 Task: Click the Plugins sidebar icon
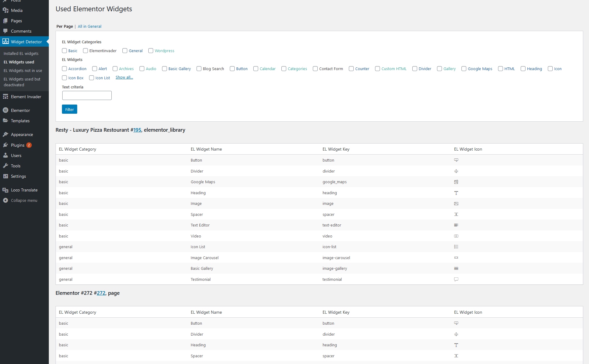point(5,145)
